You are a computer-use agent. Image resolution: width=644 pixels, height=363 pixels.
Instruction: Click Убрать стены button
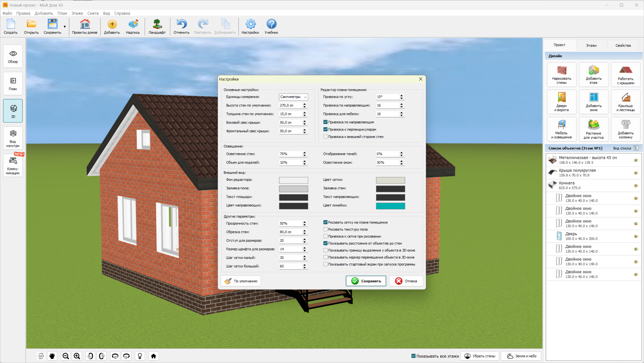(480, 356)
